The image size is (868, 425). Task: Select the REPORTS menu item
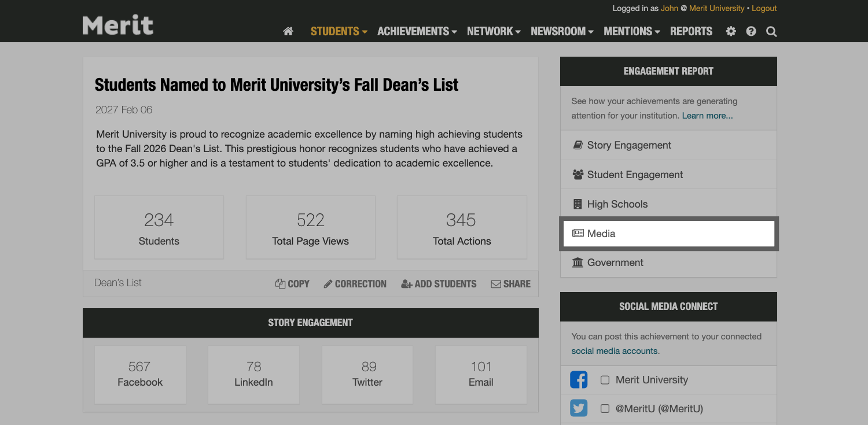(x=691, y=31)
